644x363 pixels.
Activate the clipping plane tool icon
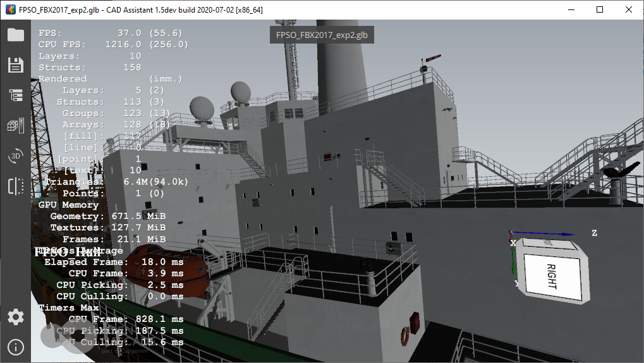coord(15,186)
